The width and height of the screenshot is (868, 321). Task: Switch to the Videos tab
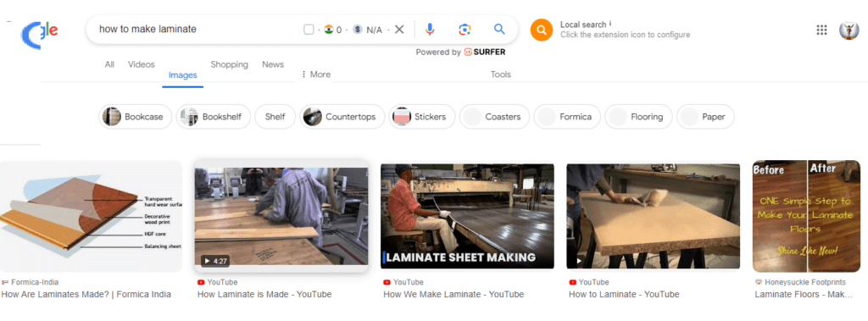(x=142, y=64)
